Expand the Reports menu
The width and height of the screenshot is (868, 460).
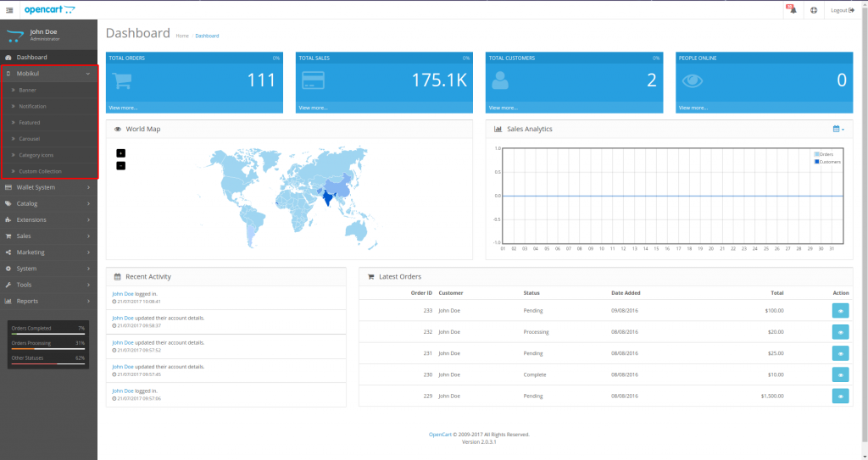48,301
